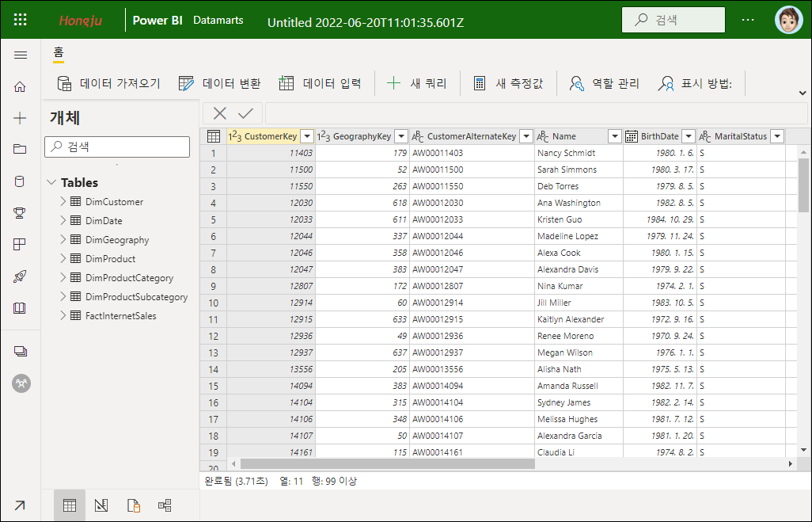Viewport: 812px width, 522px height.
Task: Switch to Model diagram view icon
Action: (165, 505)
